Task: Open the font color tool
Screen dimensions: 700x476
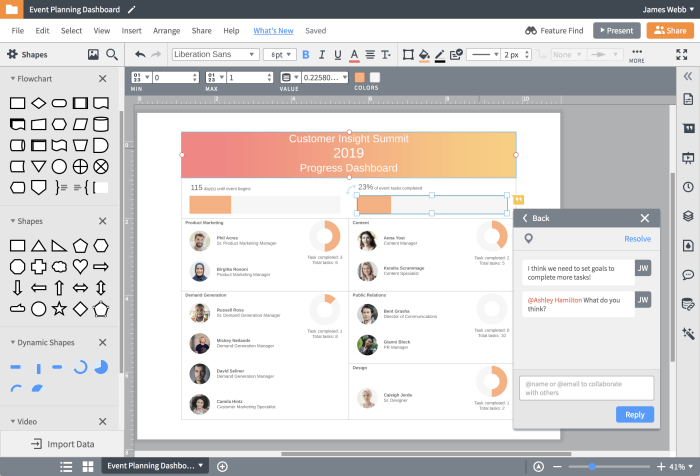Action: coord(354,55)
